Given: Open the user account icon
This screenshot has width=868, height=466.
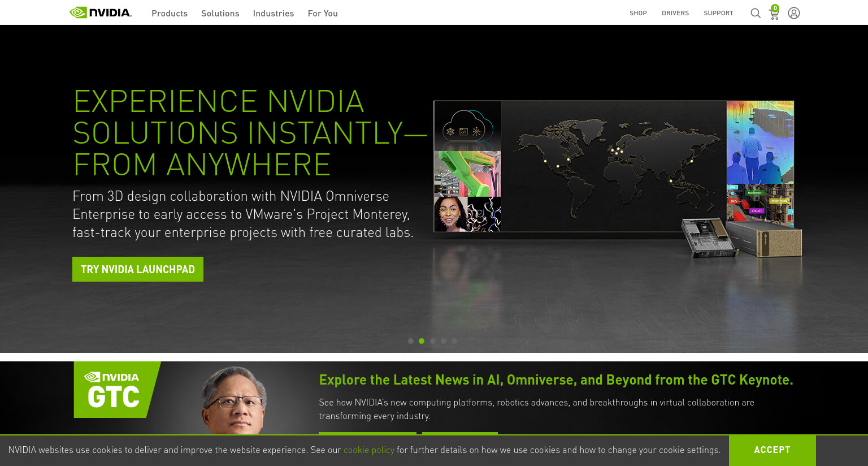Looking at the screenshot, I should (x=794, y=13).
